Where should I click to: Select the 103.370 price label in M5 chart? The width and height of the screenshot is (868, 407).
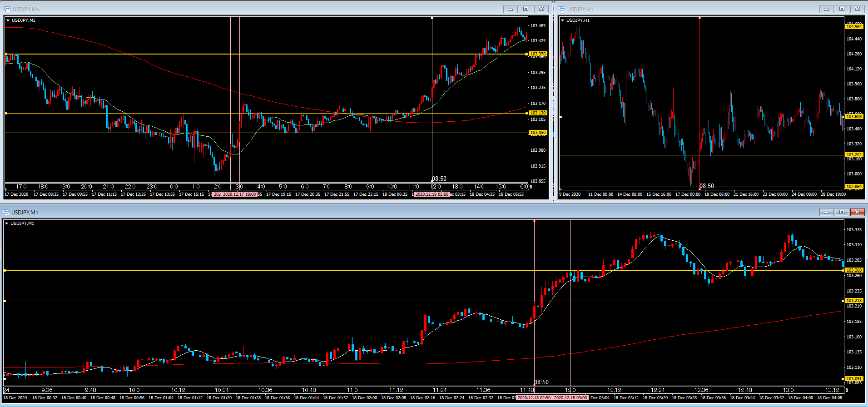[x=538, y=54]
